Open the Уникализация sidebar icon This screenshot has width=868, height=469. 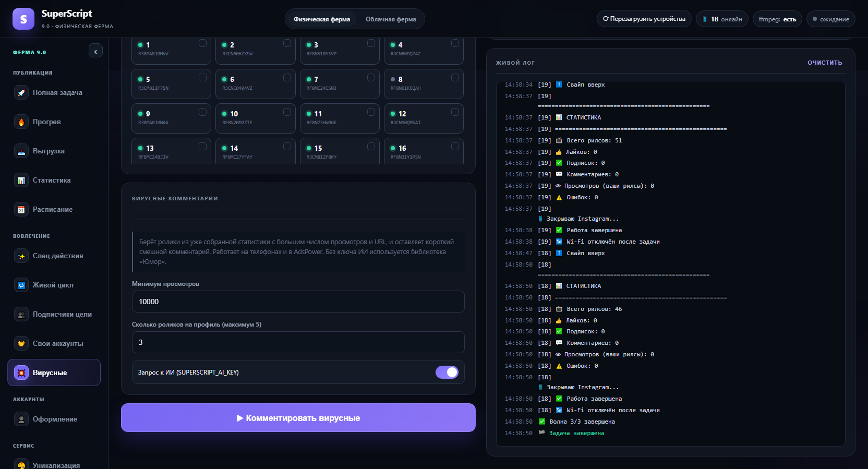(x=21, y=464)
